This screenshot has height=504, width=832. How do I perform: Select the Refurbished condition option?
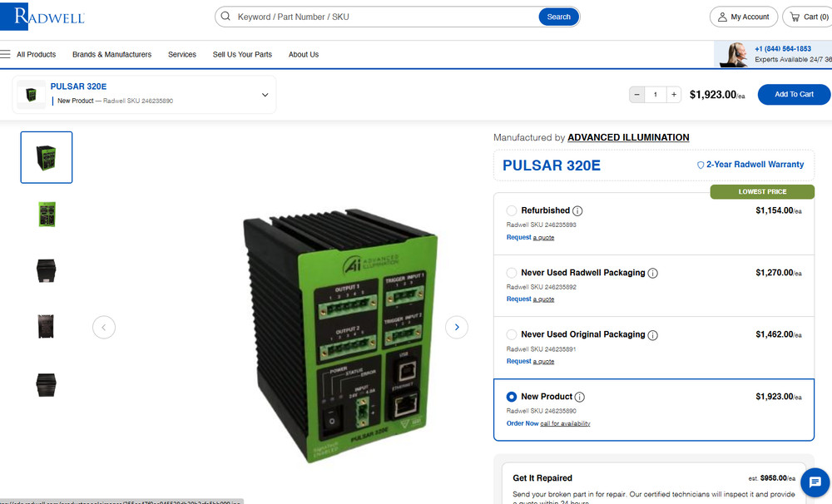click(x=512, y=210)
